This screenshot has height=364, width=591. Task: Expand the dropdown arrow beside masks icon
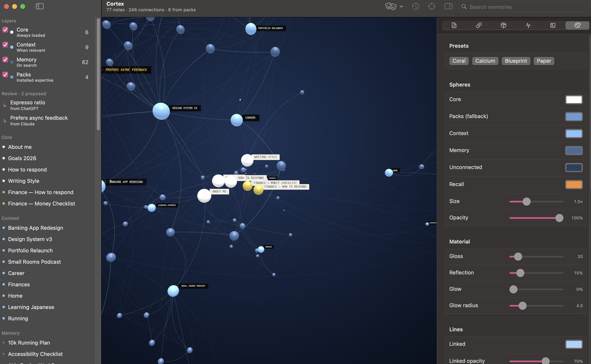401,6
